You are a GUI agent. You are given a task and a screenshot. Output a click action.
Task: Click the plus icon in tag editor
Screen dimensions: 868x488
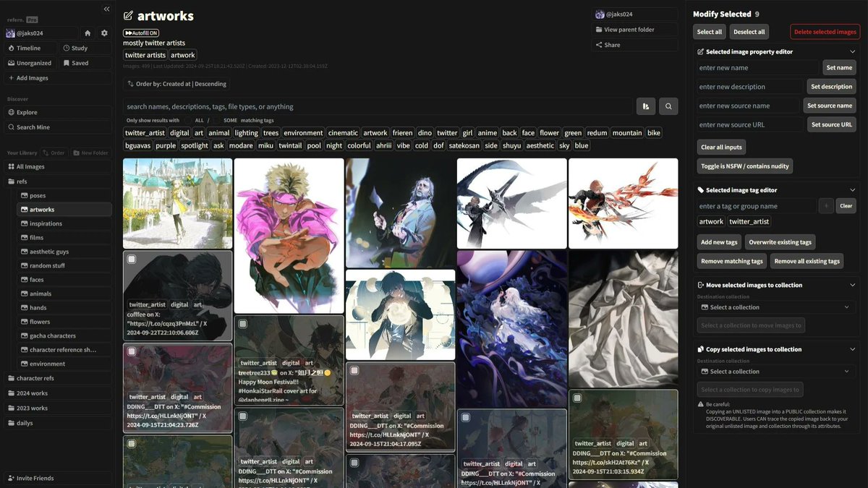click(826, 206)
